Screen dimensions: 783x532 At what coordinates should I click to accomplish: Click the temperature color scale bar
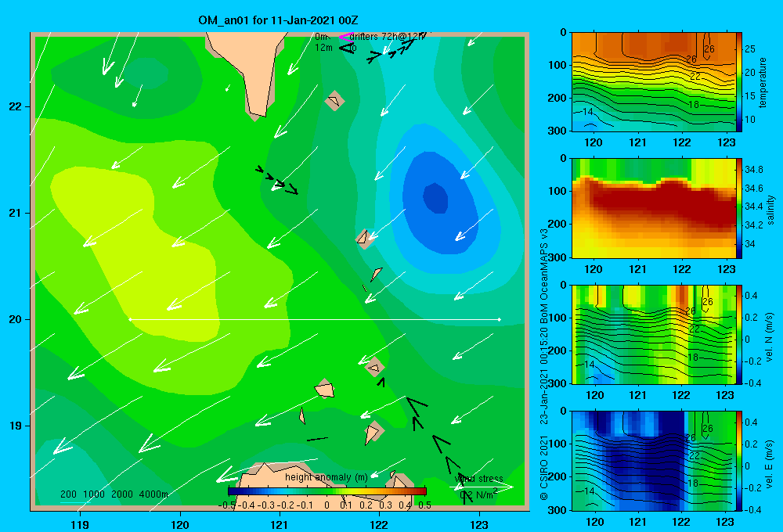click(x=739, y=82)
